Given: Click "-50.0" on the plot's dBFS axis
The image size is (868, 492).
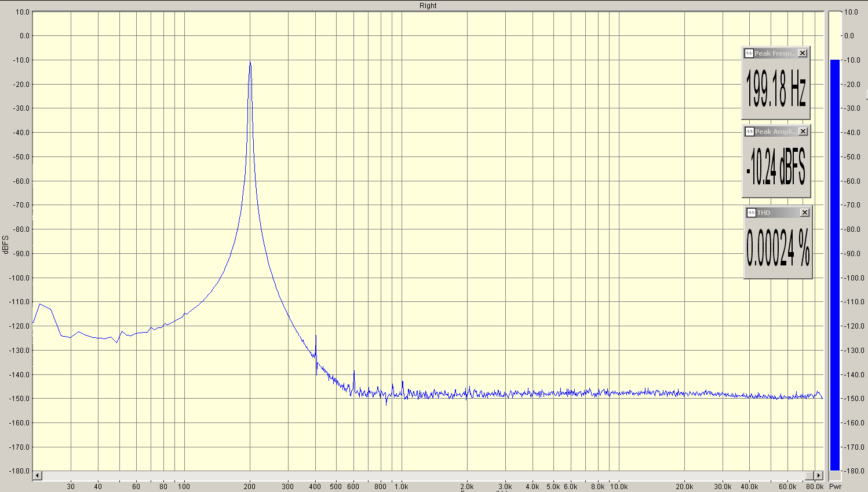Looking at the screenshot, I should coord(21,156).
